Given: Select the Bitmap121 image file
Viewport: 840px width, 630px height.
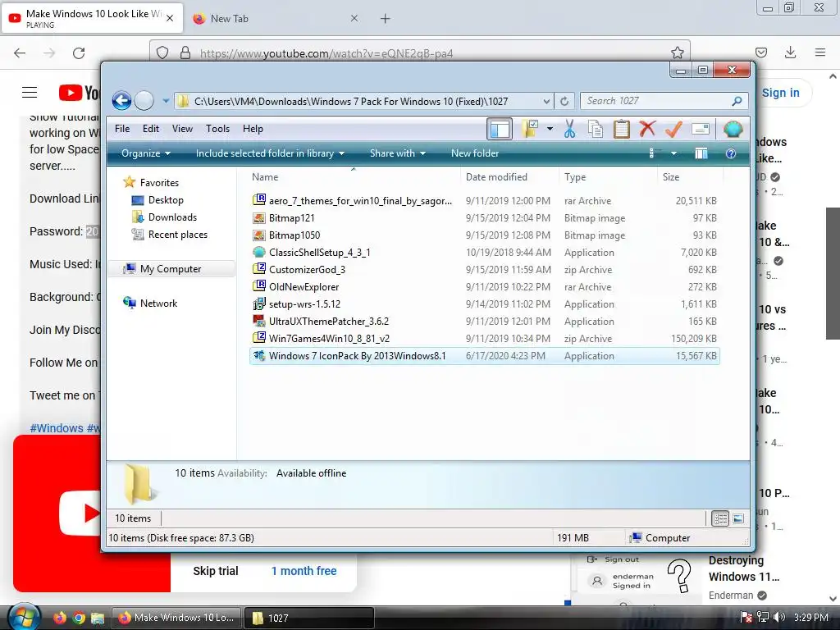Looking at the screenshot, I should [484, 218].
